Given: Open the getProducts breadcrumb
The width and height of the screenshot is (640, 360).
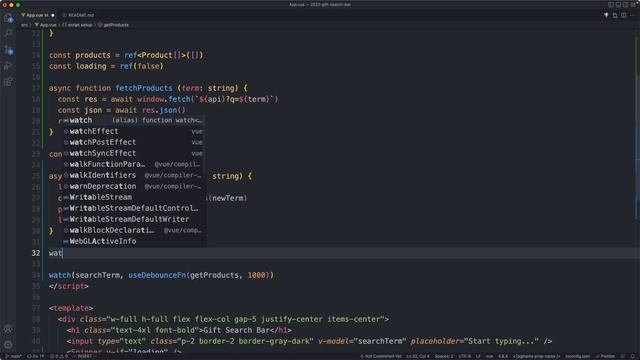Looking at the screenshot, I should (x=113, y=25).
